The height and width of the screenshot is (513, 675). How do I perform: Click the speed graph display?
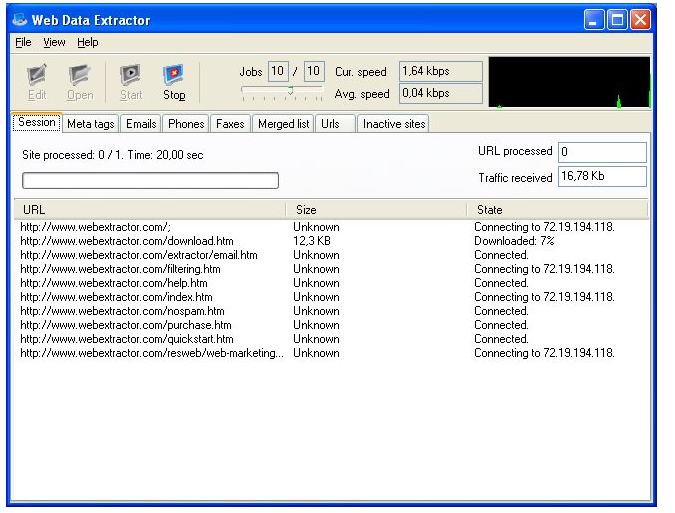click(569, 82)
